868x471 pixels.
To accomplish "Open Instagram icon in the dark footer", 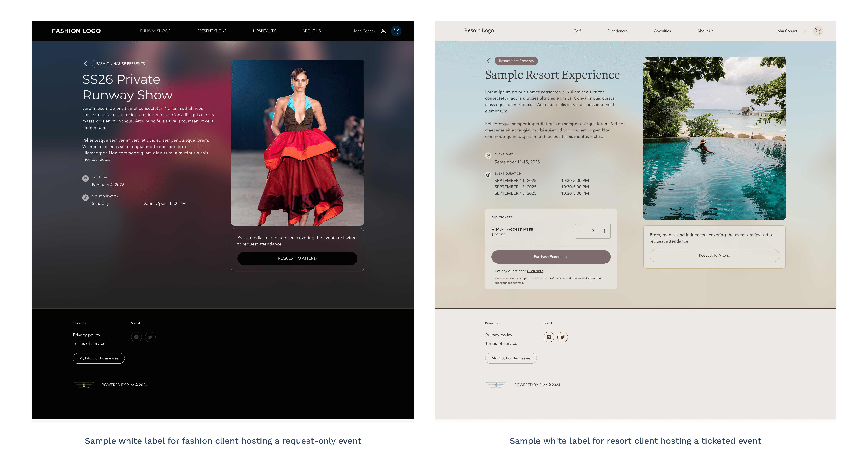I will pyautogui.click(x=136, y=337).
